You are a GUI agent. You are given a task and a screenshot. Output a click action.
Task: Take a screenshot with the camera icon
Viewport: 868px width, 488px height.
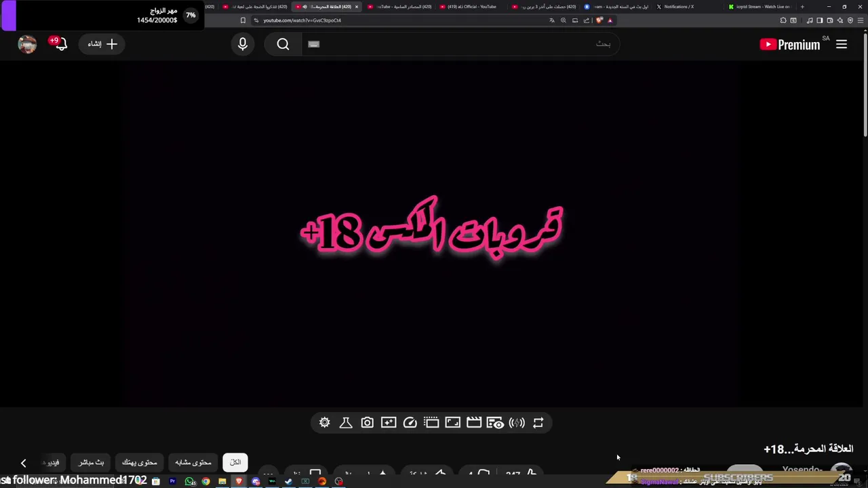pos(367,423)
